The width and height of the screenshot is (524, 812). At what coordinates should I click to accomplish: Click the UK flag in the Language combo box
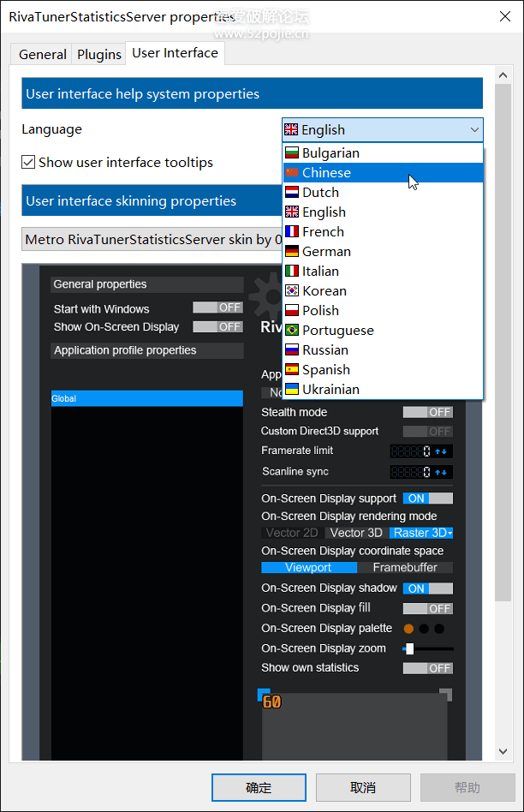click(x=291, y=129)
